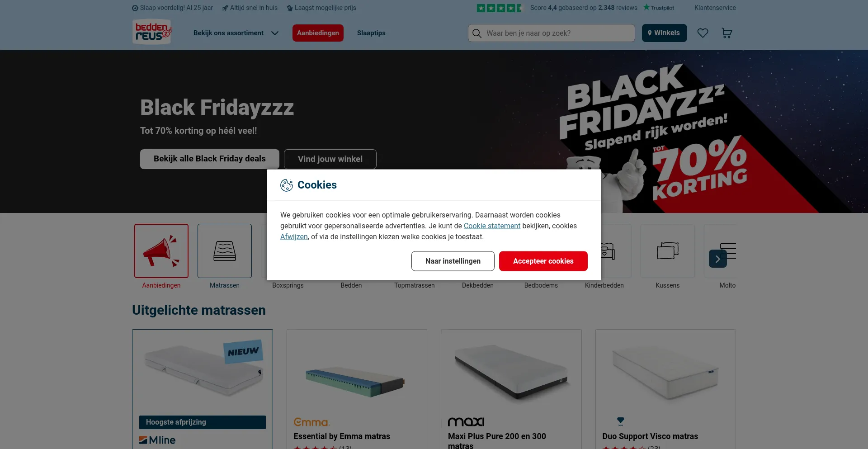The width and height of the screenshot is (868, 449).
Task: Open the Slaaptips menu item
Action: 371,33
